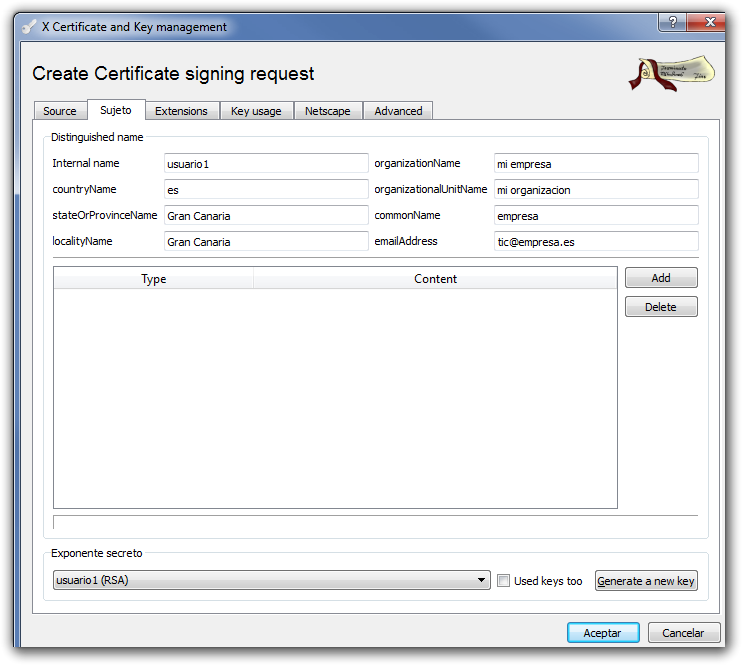The image size is (742, 666).
Task: Go to the Key usage tab
Action: coord(256,111)
